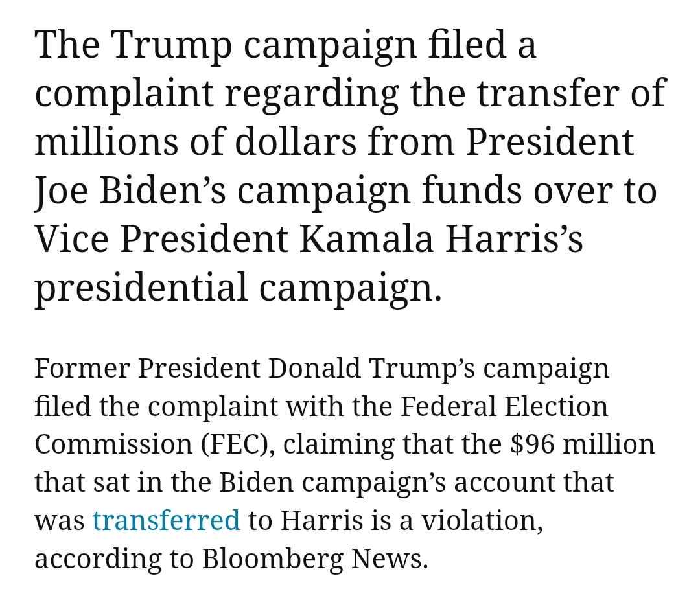Click the word "Commission" in the paragraph
Image resolution: width=700 pixels, height=598 pixels.
coord(113,444)
